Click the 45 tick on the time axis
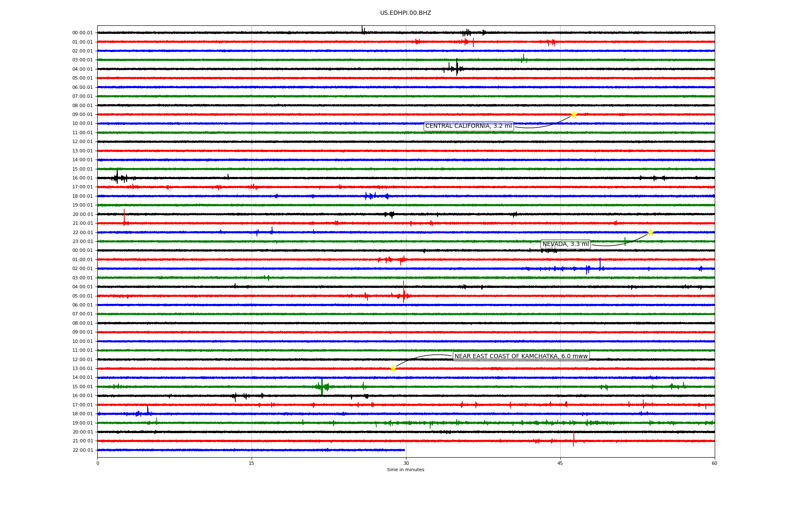 560,463
